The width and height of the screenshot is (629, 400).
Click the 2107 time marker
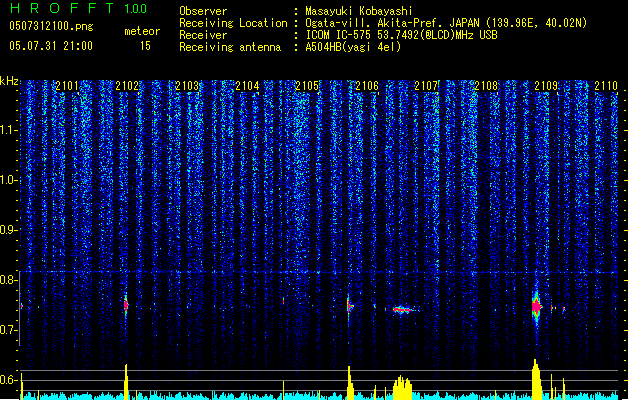[426, 86]
